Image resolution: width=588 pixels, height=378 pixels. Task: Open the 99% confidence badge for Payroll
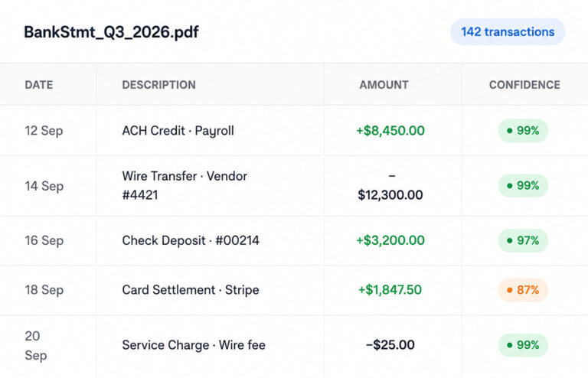click(523, 130)
